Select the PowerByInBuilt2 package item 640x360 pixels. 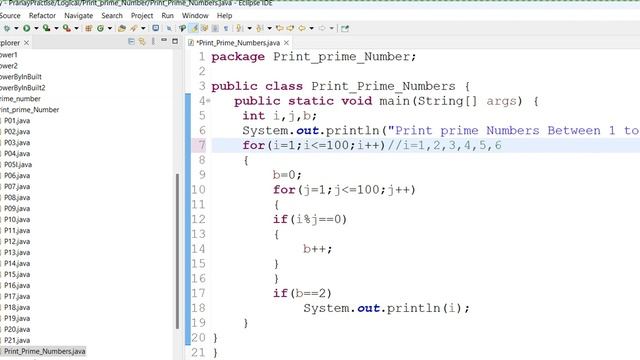(x=22, y=88)
